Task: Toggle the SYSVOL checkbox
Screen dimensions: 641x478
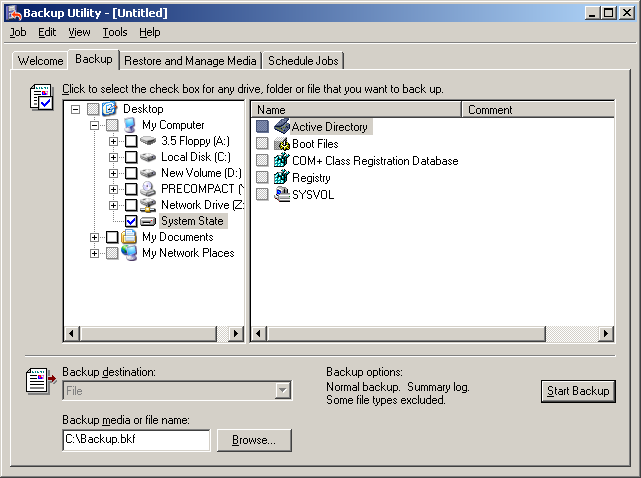Action: click(x=262, y=194)
